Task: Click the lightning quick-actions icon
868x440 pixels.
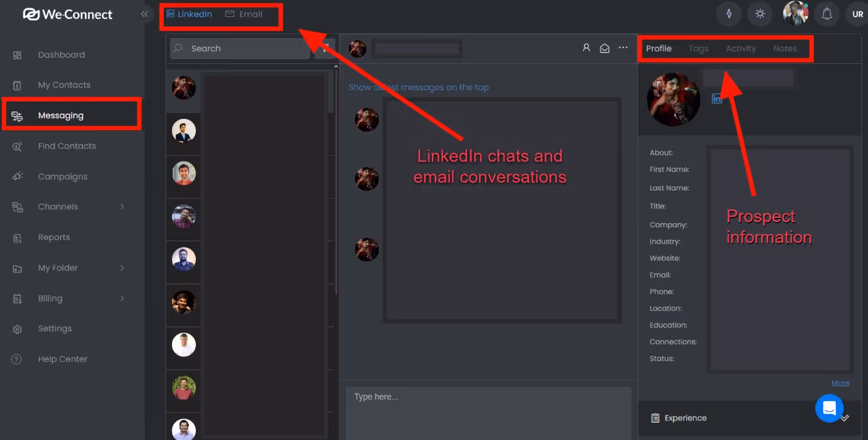Action: pos(729,14)
